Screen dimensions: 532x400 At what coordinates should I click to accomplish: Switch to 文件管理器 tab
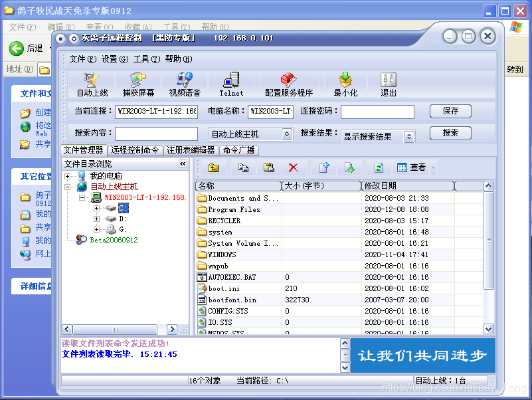click(x=84, y=150)
